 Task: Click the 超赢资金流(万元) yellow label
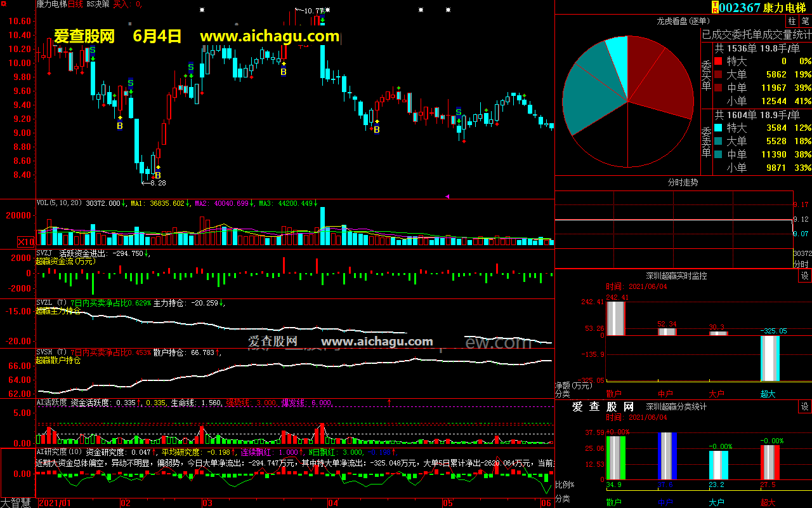(65, 261)
